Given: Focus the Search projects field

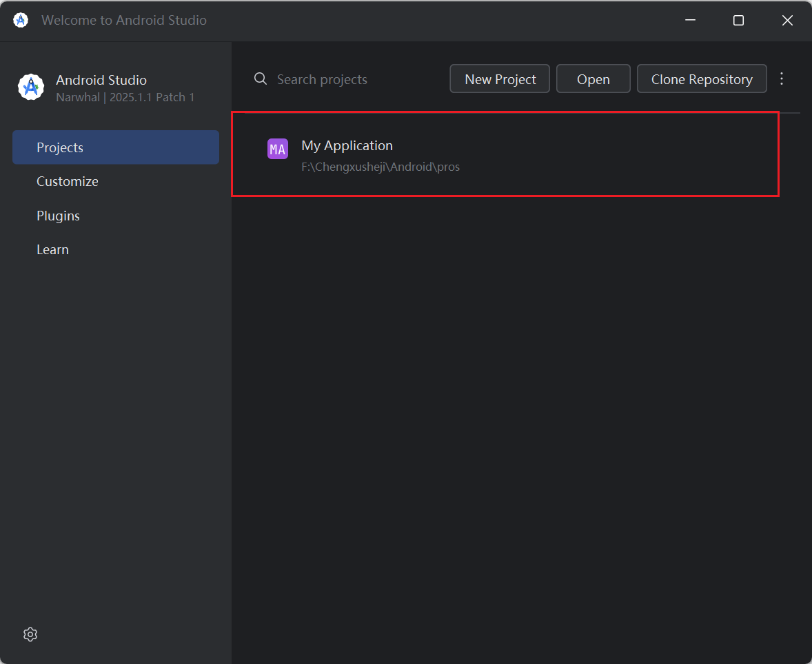Looking at the screenshot, I should point(347,79).
